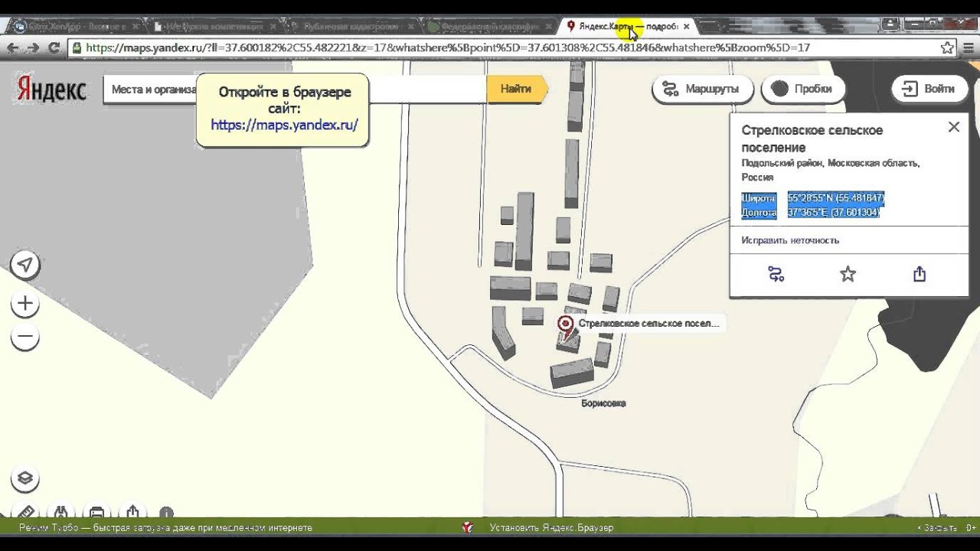Screen dimensions: 980x551
Task: Toggle the Пробки traffic layer
Action: 802,89
